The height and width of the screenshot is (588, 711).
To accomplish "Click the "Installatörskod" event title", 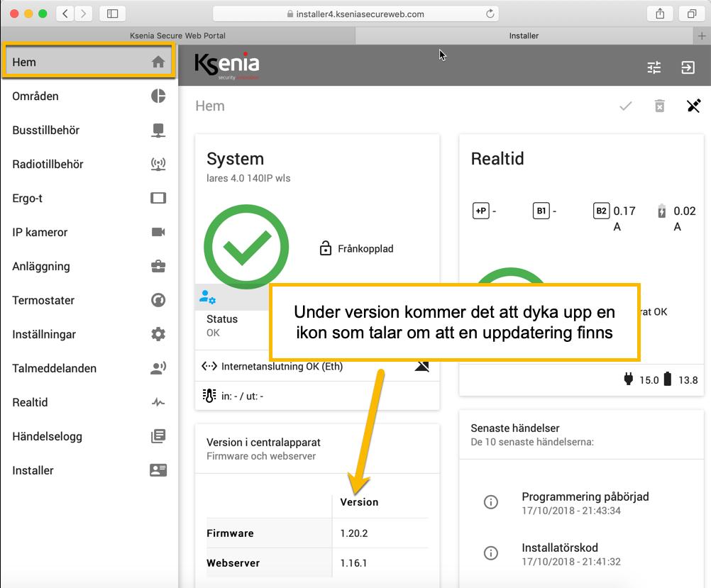I will [560, 548].
